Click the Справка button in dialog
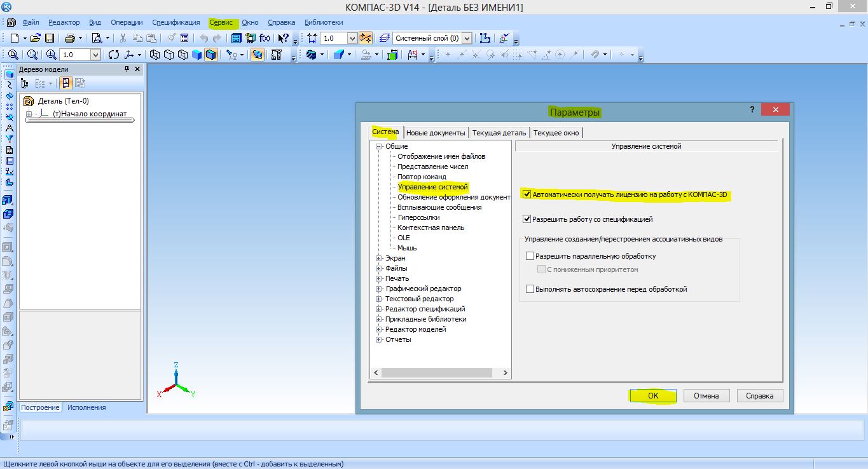 click(x=760, y=395)
